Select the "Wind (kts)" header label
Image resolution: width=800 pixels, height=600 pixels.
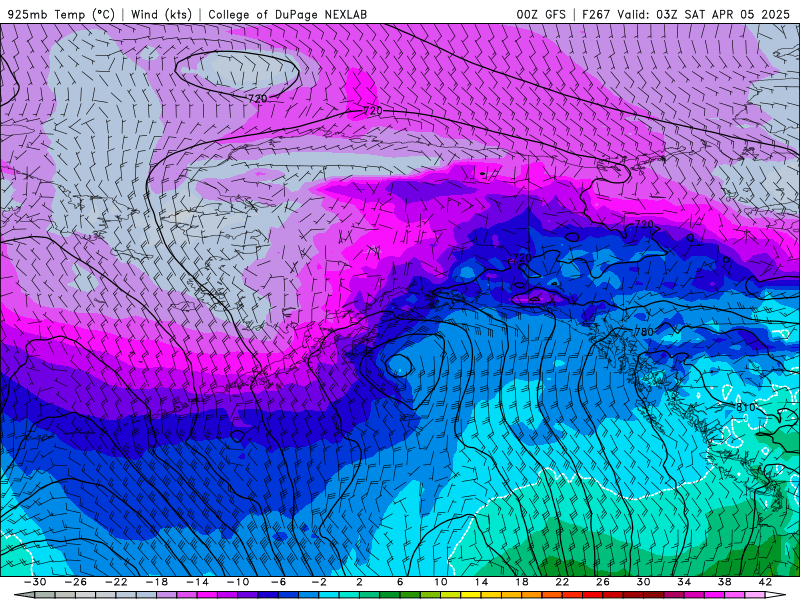point(161,14)
